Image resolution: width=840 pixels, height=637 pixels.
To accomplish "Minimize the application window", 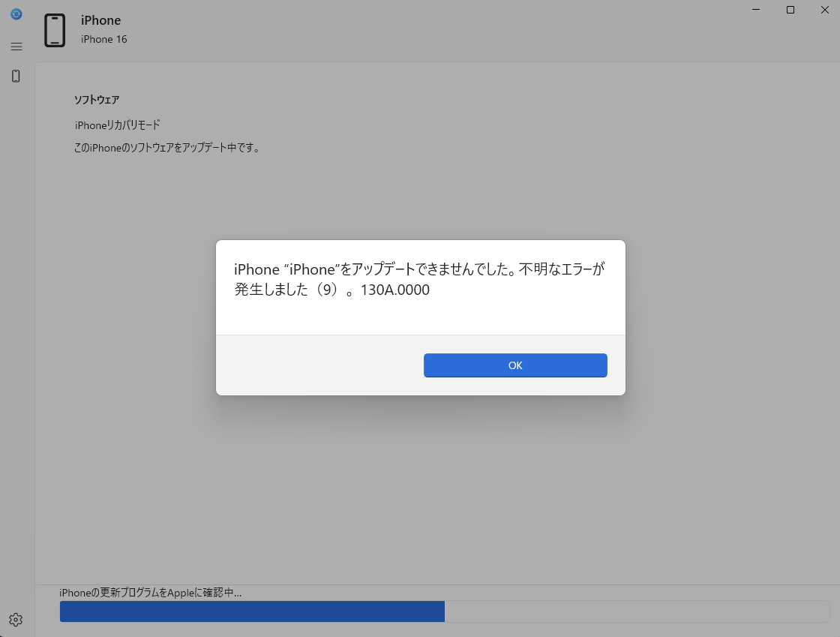I will (756, 10).
